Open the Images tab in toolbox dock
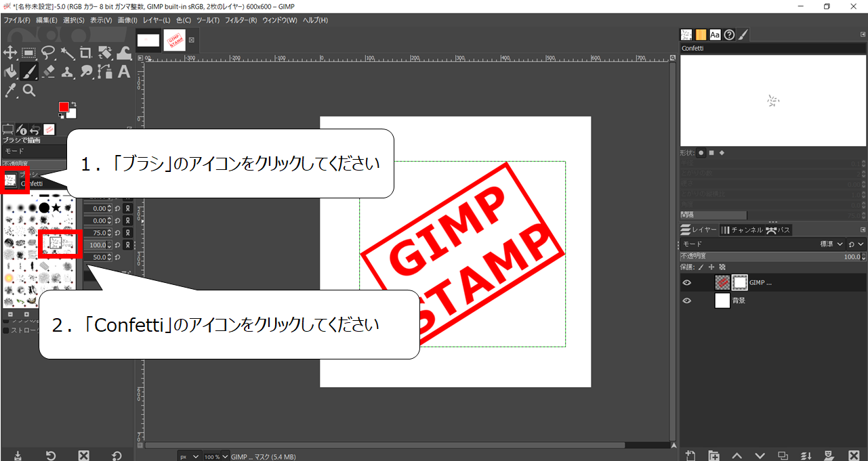Viewport: 868px width, 461px height. pyautogui.click(x=49, y=129)
